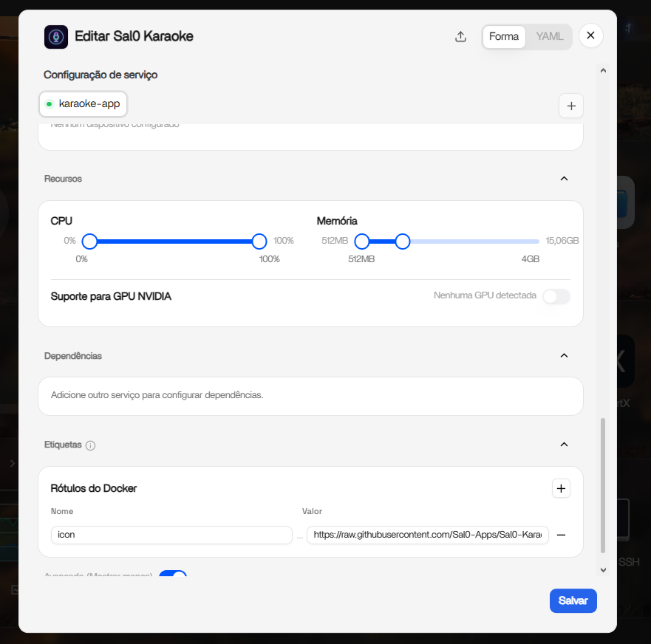Viewport: 651px width, 644px height.
Task: Click the scroll down arrow
Action: (x=603, y=570)
